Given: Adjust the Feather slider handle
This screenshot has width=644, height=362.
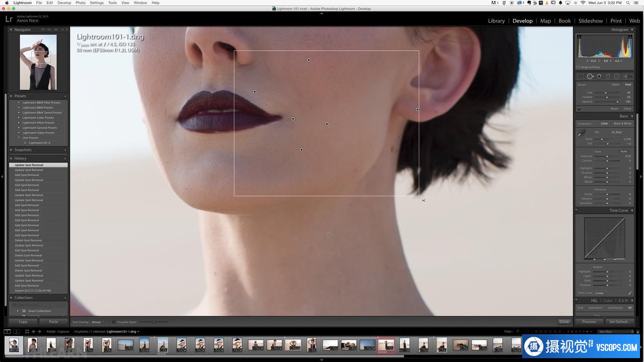Looking at the screenshot, I should (606, 97).
